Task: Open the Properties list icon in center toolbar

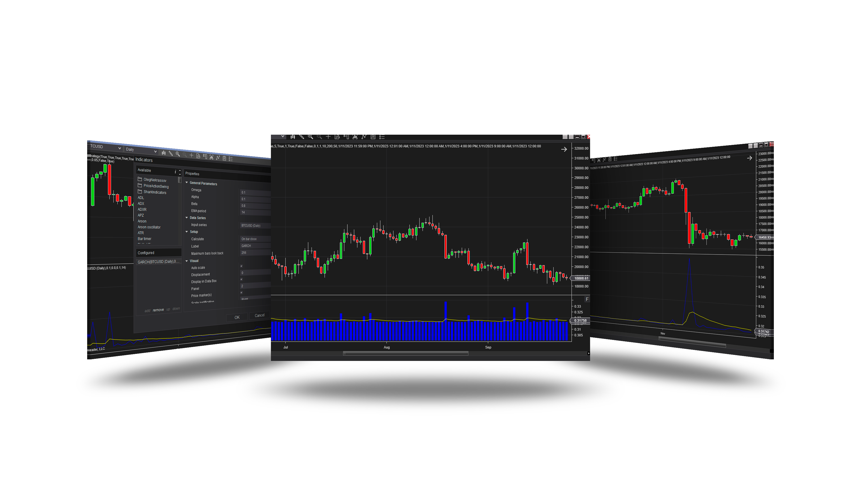Action: pyautogui.click(x=382, y=137)
